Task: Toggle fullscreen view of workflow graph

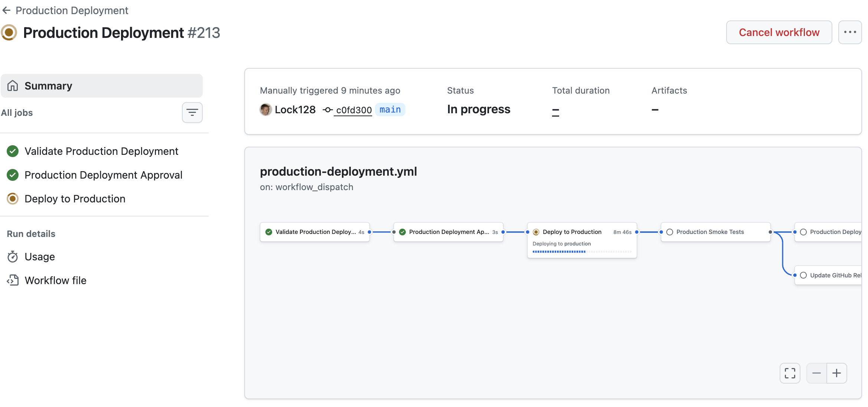Action: [x=790, y=373]
